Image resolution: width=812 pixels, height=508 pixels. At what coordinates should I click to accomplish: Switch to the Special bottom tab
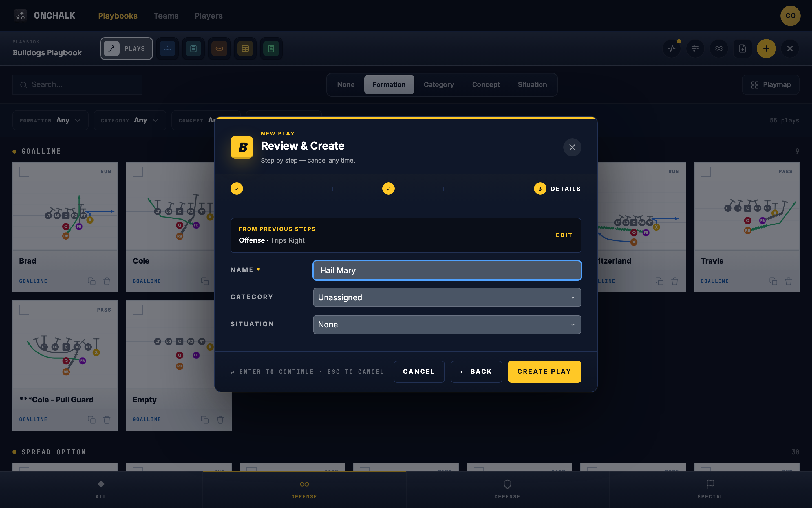710,490
